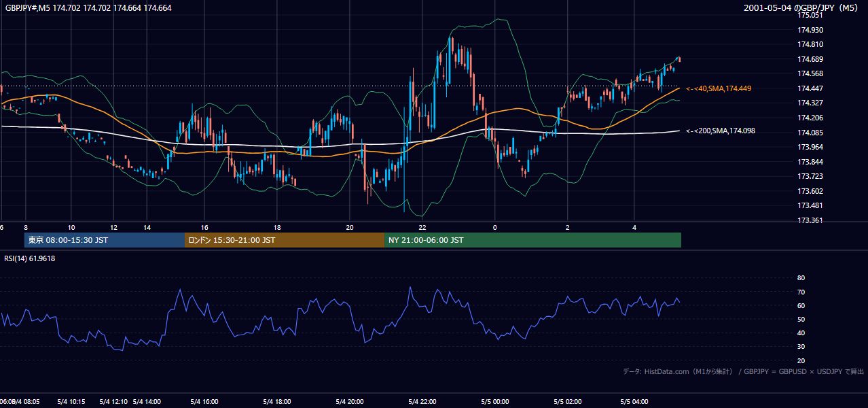Click the RSI(14) 61.9618 indicator label
Viewport: 868px width, 408px height.
pos(31,258)
